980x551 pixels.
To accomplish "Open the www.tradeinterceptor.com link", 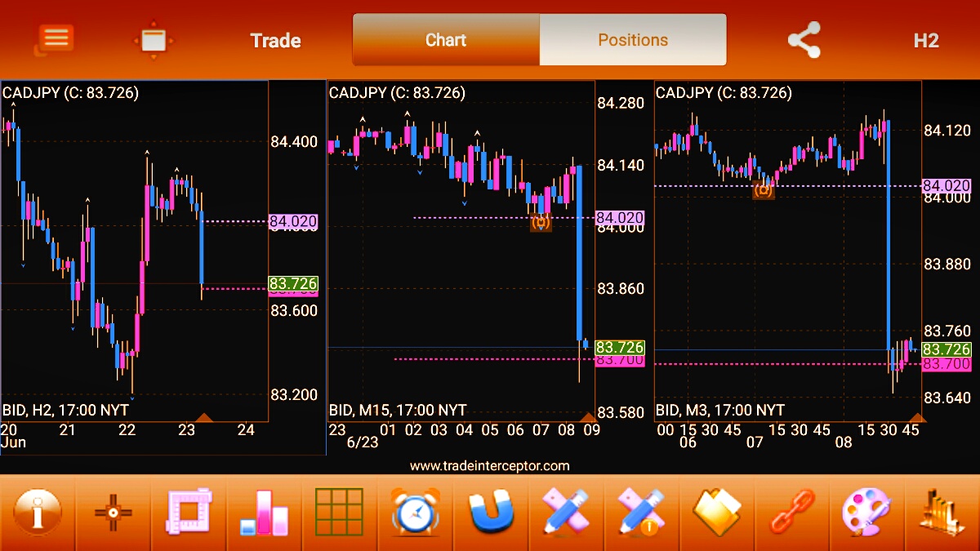I will click(489, 466).
